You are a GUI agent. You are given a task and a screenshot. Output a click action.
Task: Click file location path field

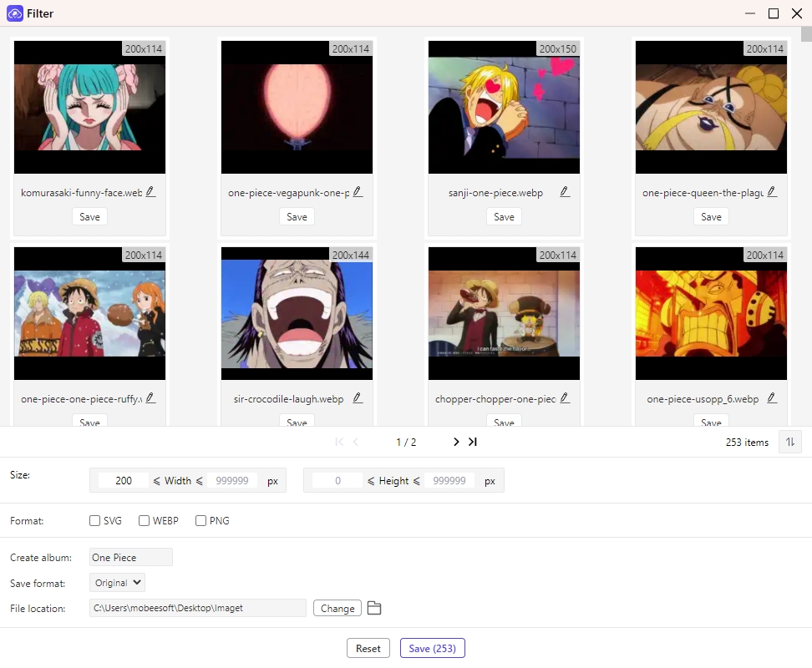[x=198, y=608]
